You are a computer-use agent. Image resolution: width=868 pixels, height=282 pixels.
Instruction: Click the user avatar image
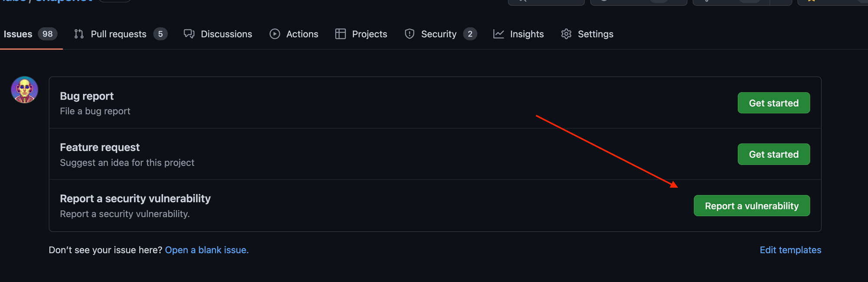(24, 90)
